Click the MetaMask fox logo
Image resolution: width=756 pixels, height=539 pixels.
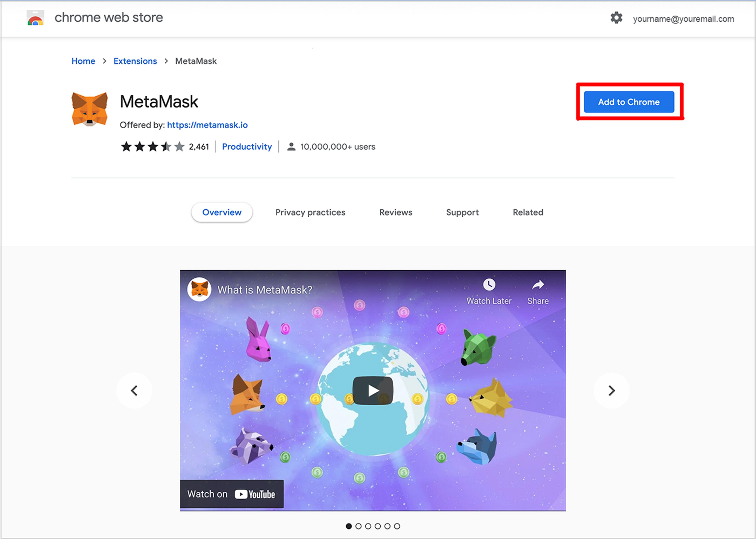(90, 109)
